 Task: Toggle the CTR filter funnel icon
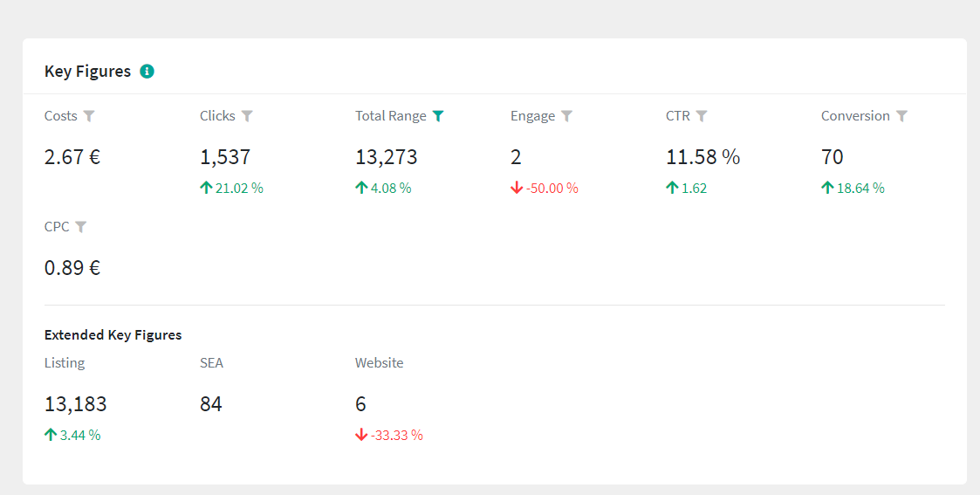pyautogui.click(x=702, y=116)
